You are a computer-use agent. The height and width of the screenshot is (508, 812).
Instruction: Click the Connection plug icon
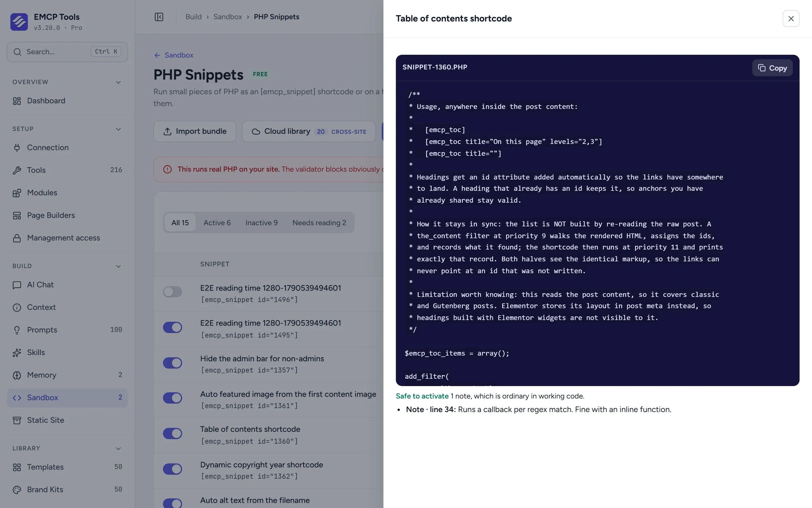tap(17, 148)
